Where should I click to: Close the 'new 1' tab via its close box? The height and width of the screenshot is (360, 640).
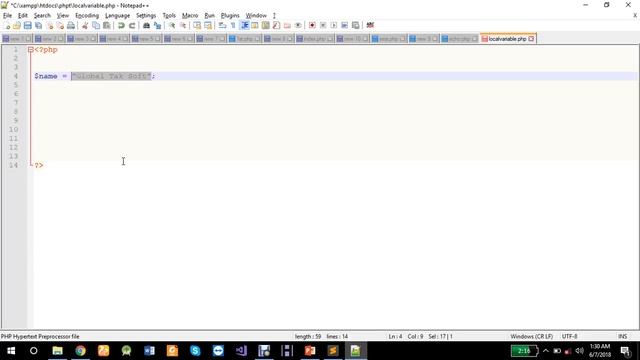coord(28,39)
